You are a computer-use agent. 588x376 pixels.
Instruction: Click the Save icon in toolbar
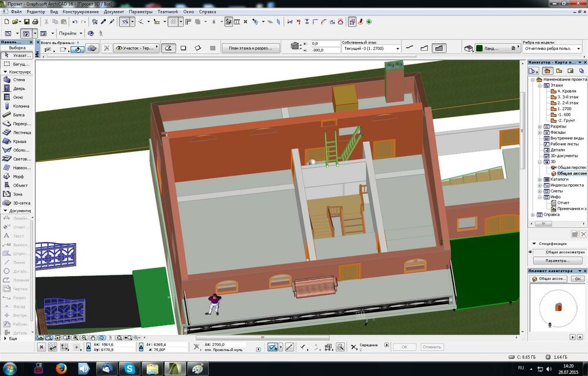coord(27,22)
